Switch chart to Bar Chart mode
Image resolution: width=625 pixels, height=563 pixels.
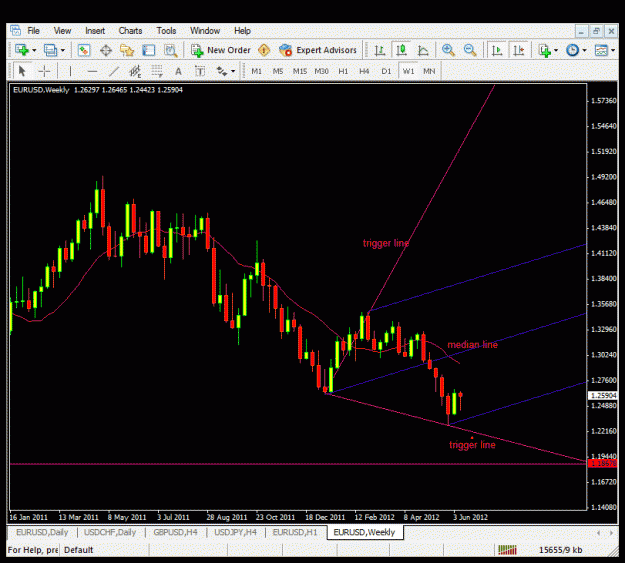pos(379,50)
